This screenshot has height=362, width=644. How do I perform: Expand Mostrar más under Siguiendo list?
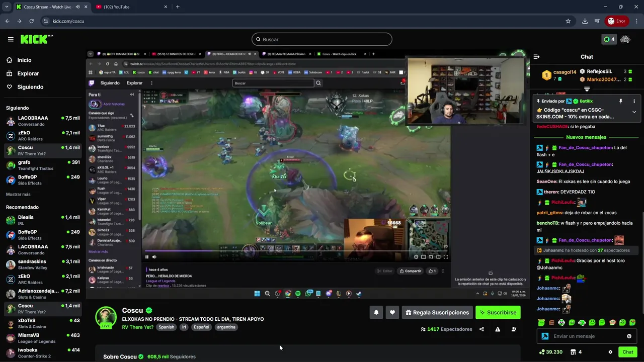click(18, 194)
